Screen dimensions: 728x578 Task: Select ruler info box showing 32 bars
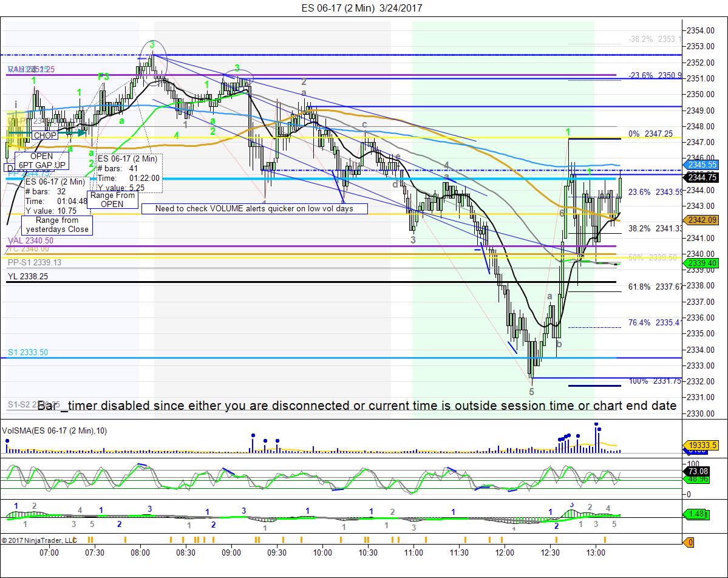click(x=56, y=196)
